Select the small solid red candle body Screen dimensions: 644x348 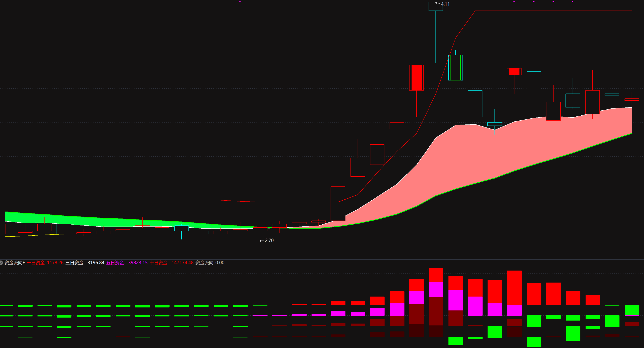[x=514, y=72]
